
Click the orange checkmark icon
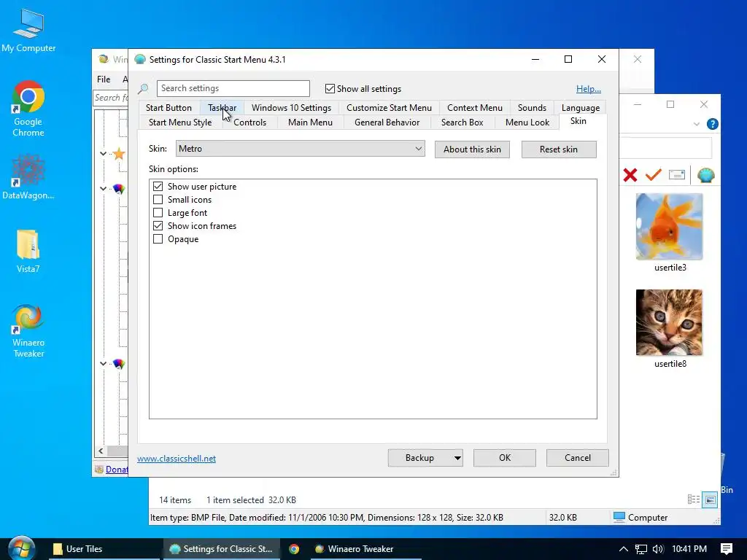(653, 175)
